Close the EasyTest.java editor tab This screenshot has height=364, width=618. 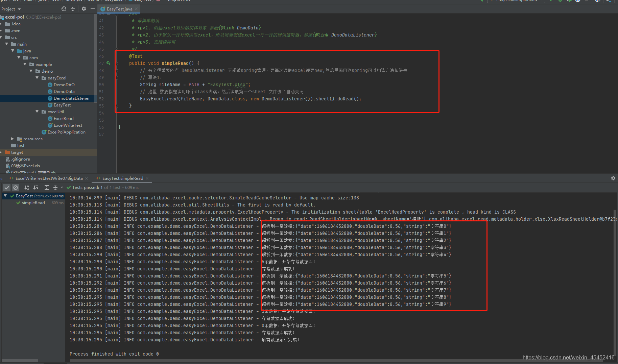click(x=136, y=9)
